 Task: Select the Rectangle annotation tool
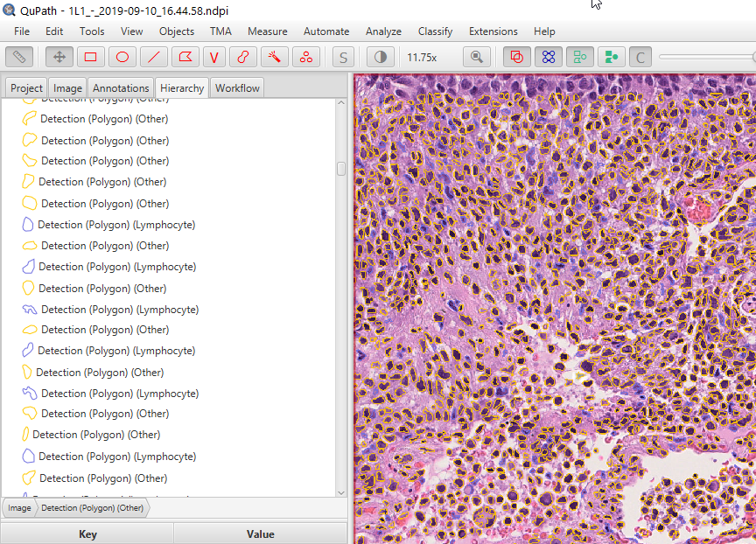90,57
